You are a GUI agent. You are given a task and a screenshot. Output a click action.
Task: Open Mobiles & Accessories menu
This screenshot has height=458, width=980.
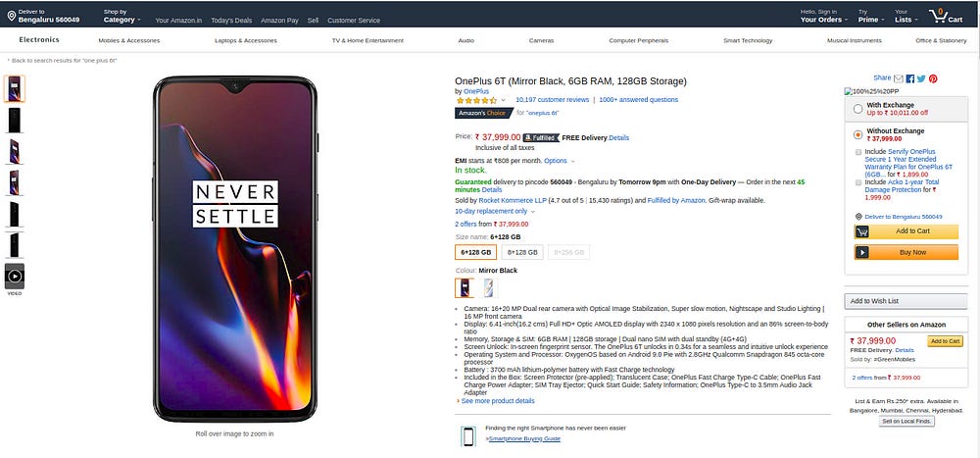coord(128,40)
